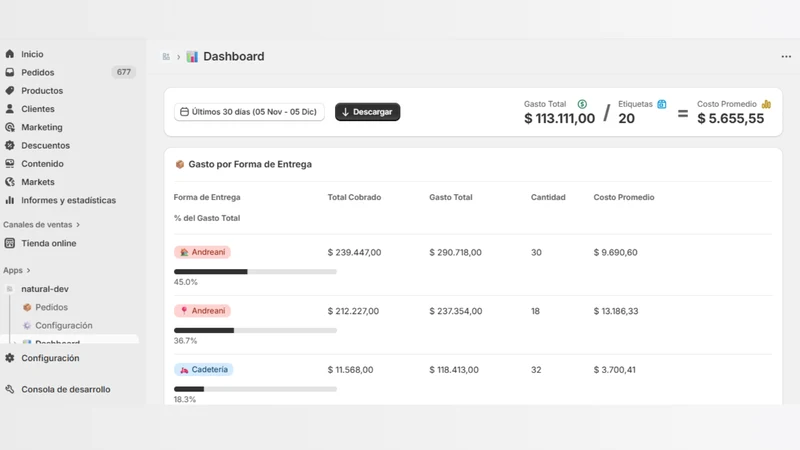The image size is (800, 450).
Task: Click the Marketing target icon
Action: [x=10, y=127]
